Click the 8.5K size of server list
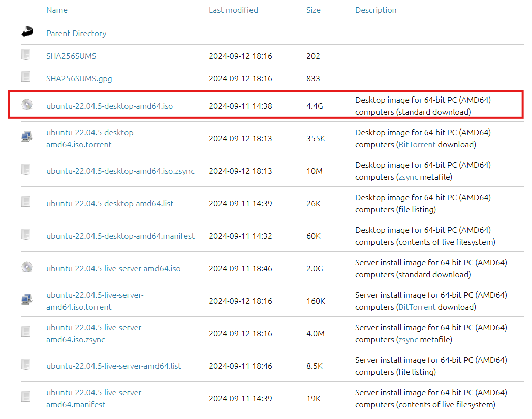532x419 pixels. pyautogui.click(x=315, y=366)
